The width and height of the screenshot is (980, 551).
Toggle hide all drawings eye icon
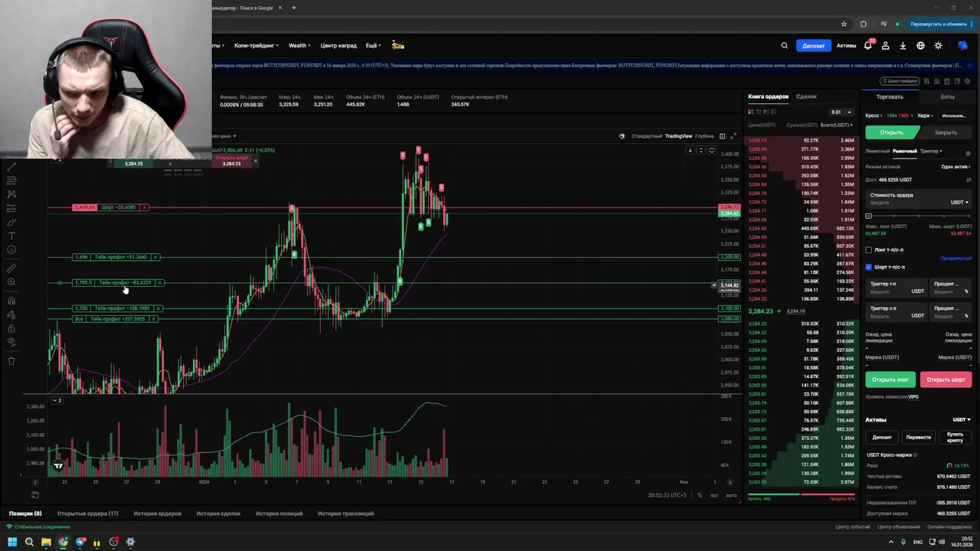pos(11,342)
